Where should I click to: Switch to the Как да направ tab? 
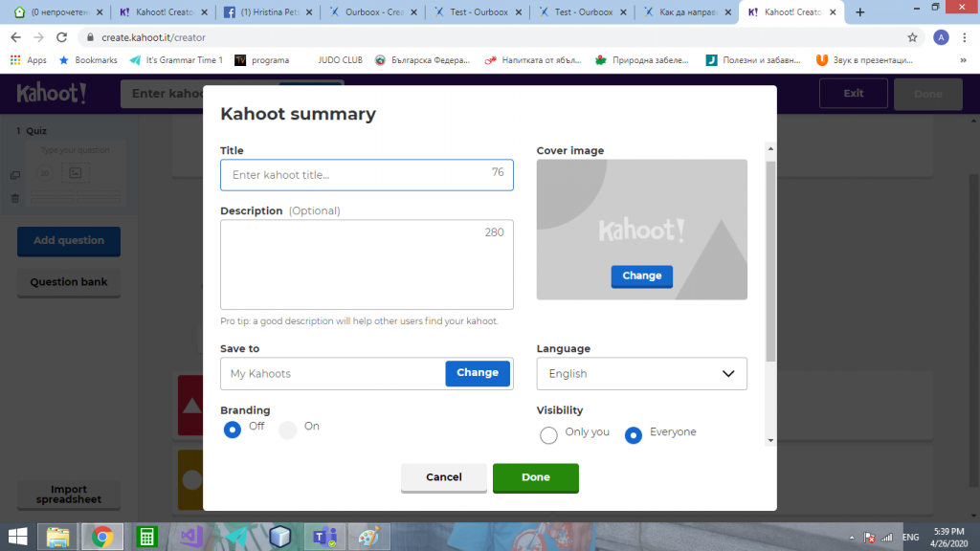tap(687, 11)
